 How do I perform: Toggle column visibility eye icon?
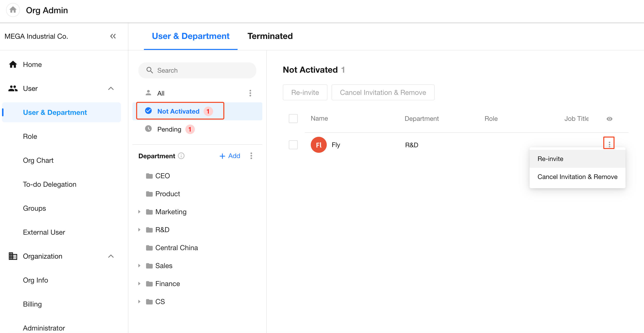[x=609, y=119]
